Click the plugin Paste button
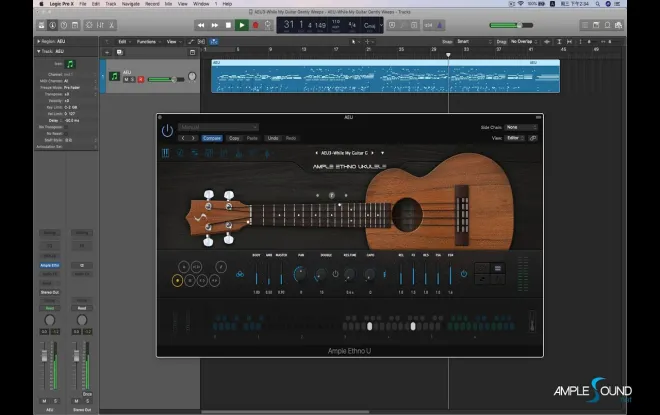 pos(252,138)
